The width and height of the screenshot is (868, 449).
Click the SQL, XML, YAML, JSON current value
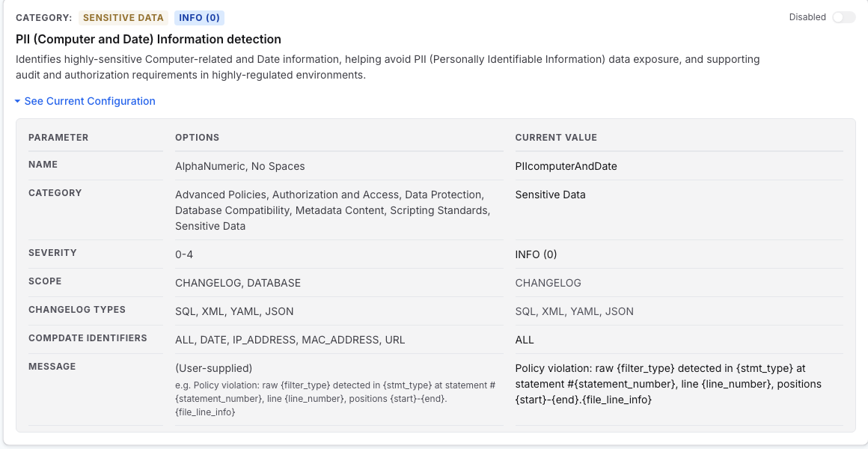(x=574, y=312)
